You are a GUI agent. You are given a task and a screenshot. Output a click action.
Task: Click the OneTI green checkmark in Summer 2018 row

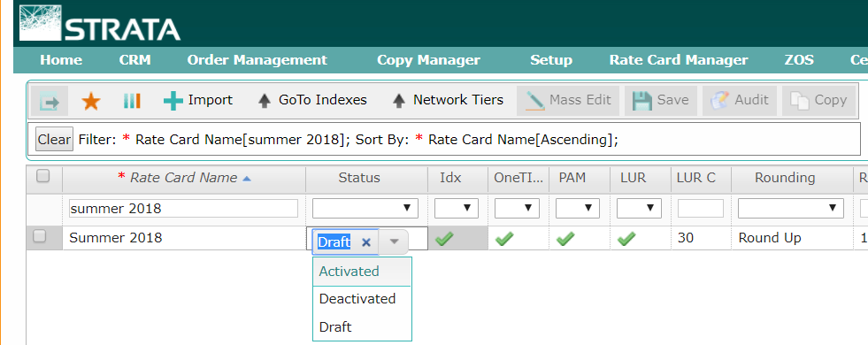pos(504,239)
